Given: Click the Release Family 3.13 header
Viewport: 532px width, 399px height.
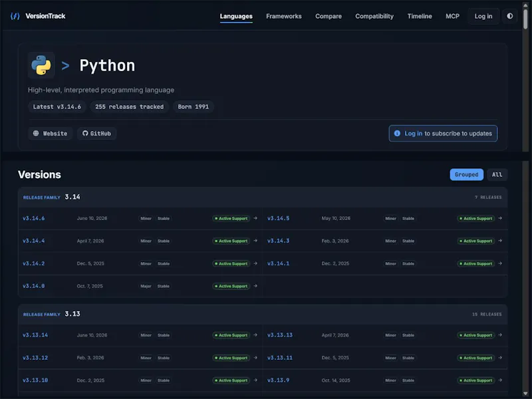Looking at the screenshot, I should (263, 314).
